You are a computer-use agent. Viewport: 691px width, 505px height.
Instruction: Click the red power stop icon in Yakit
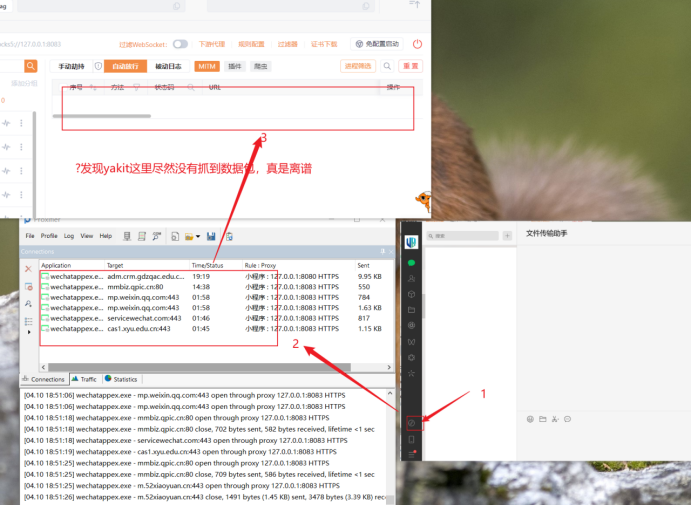pyautogui.click(x=417, y=44)
